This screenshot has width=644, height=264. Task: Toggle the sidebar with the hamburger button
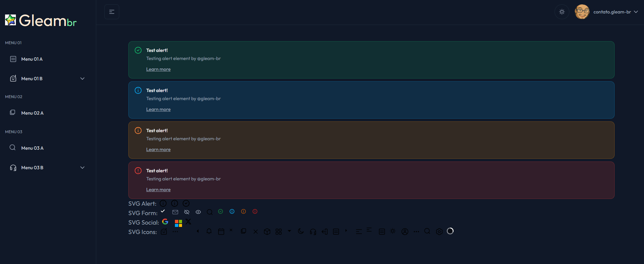[x=112, y=12]
